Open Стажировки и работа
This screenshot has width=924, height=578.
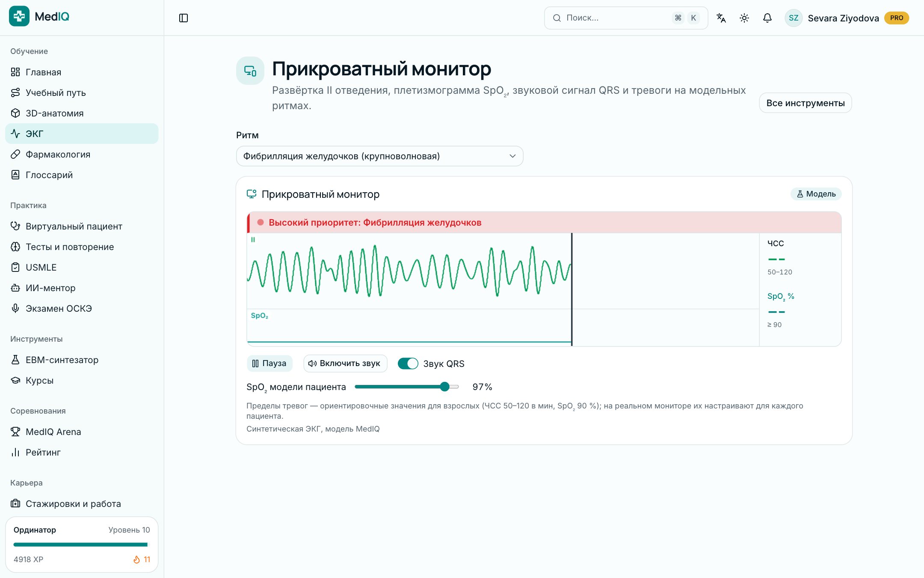[x=82, y=504]
